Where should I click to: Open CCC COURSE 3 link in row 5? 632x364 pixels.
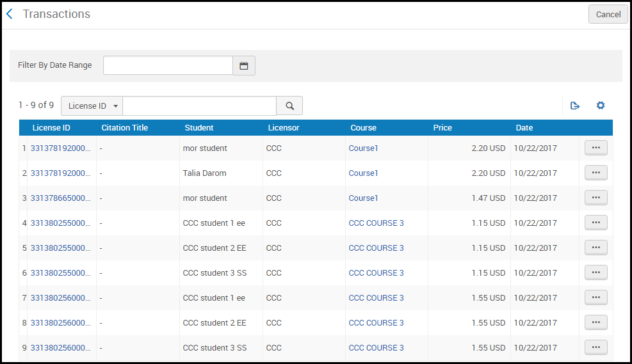376,248
